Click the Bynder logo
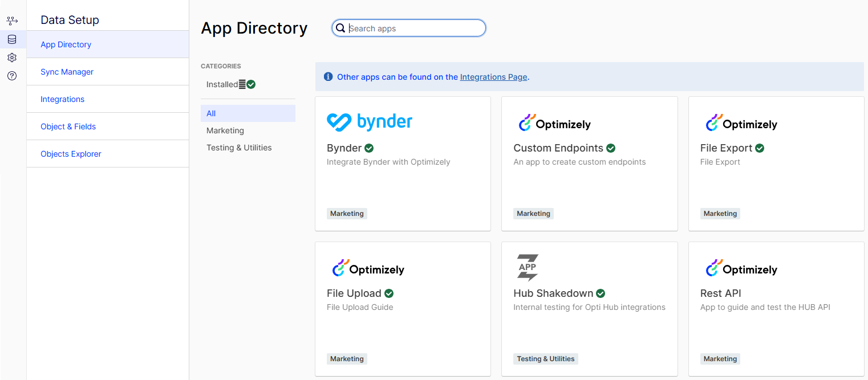868x380 pixels. click(x=370, y=122)
